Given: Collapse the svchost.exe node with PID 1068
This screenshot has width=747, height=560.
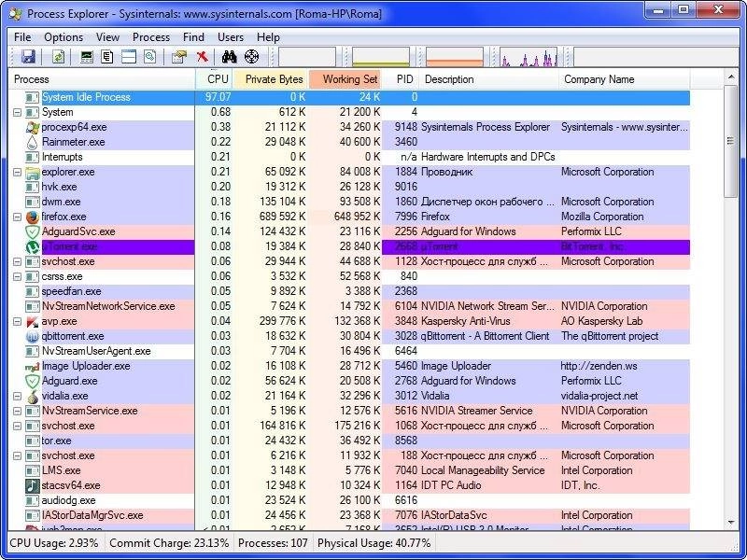Looking at the screenshot, I should tap(17, 426).
